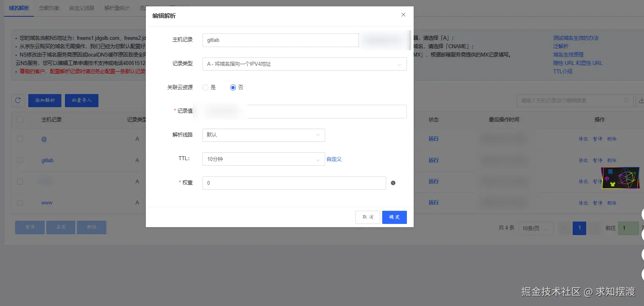Image resolution: width=644 pixels, height=306 pixels.
Task: Click page 1 in the pagination
Action: pos(579,228)
